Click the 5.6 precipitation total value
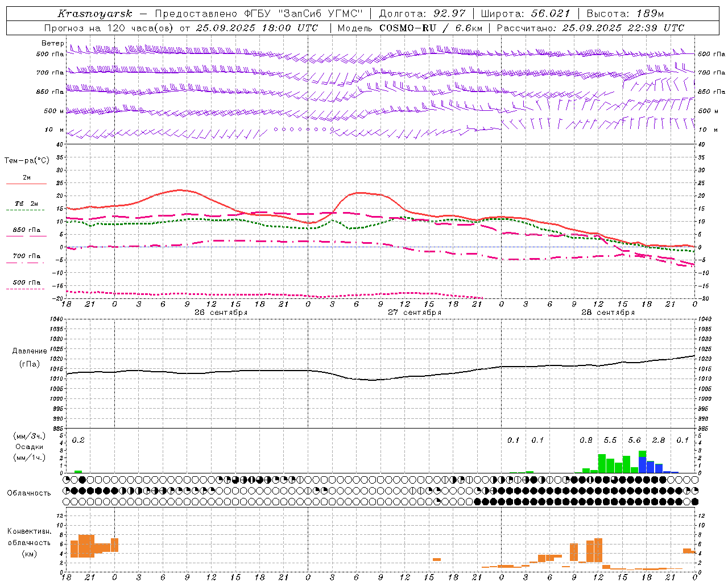 pos(635,440)
